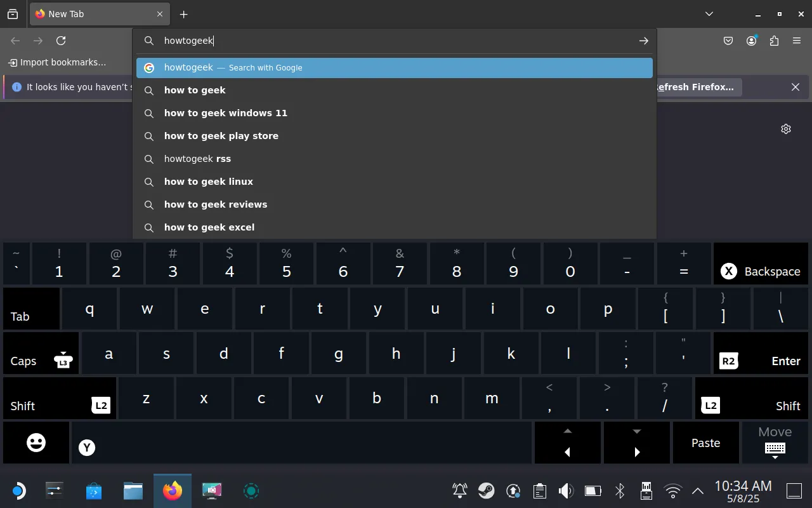Open the new tab page settings gear
This screenshot has height=508, width=812.
coord(786,128)
